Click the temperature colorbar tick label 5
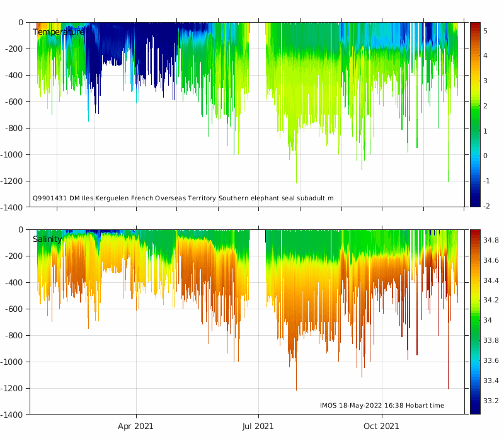Screen dimensions: 504x441 (x=485, y=31)
